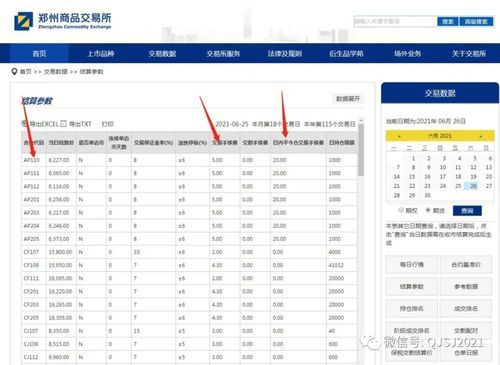Select calendar date 25
Screen dimensions: 500x365
(458, 186)
